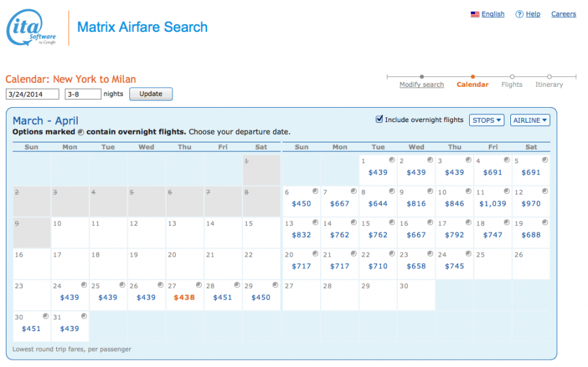Viewport: 588px width, 367px height.
Task: Click overnight moon icon on April 1
Action: (x=391, y=160)
